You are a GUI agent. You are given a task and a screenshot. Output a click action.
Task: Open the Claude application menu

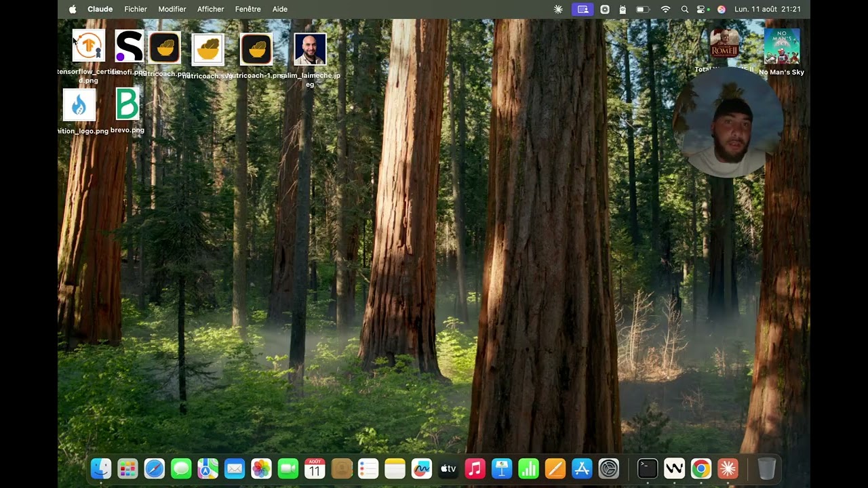[x=100, y=9]
